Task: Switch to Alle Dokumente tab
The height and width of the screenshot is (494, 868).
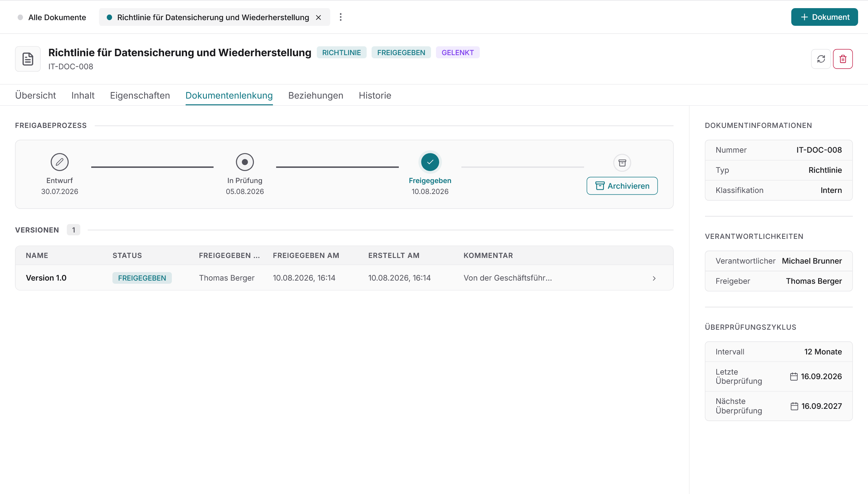Action: (x=52, y=17)
